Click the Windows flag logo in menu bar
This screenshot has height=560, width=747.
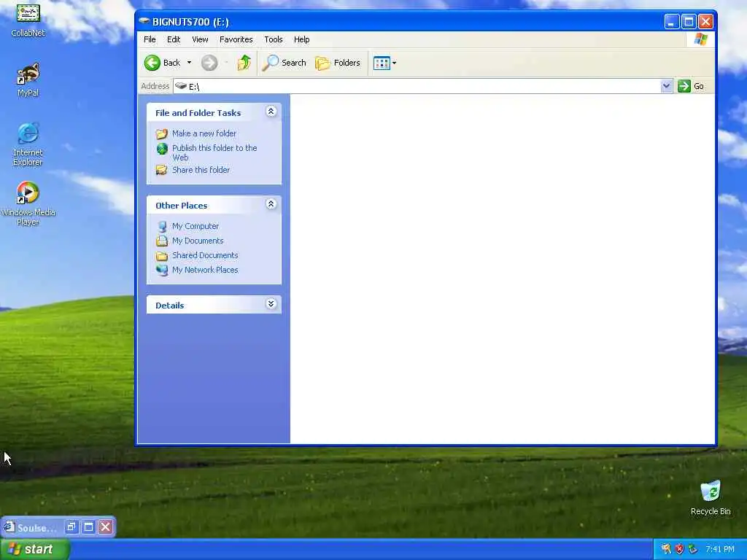click(701, 39)
